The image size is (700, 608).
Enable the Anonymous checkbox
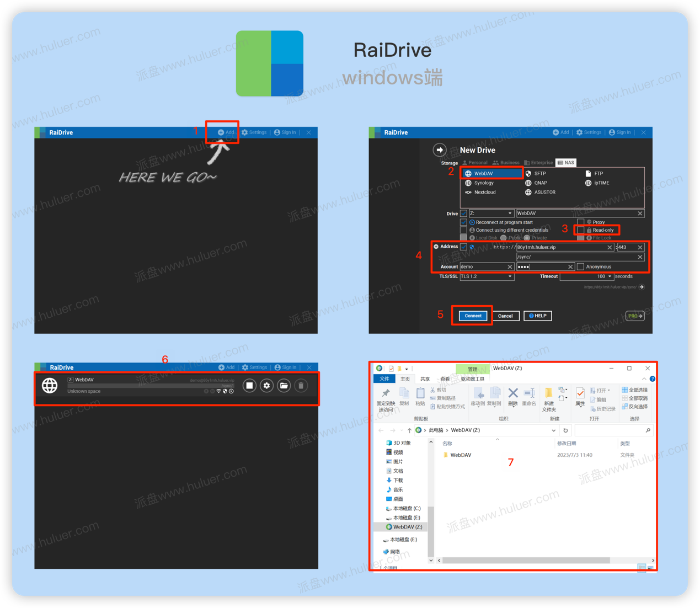coord(580,267)
